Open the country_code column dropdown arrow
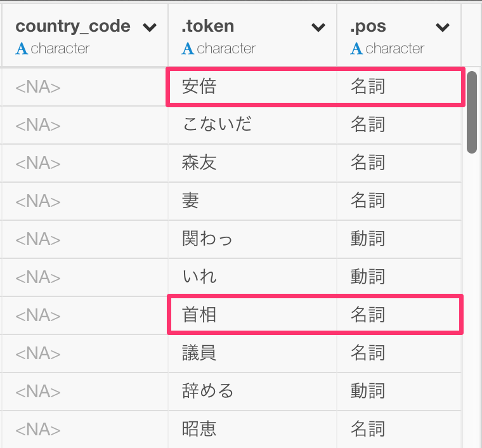This screenshot has height=448, width=482. (x=150, y=27)
